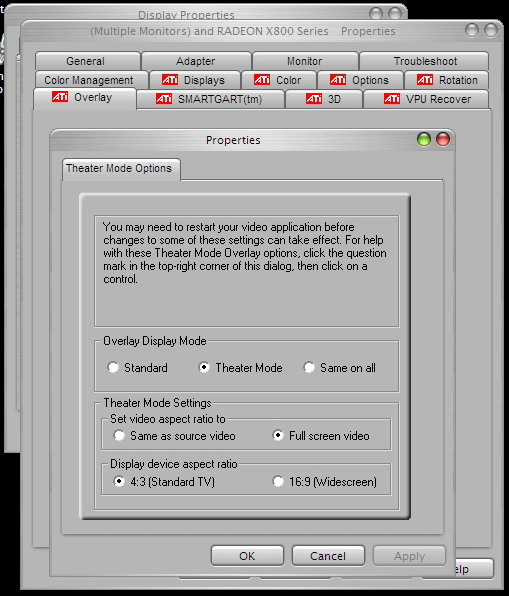Select the Theater Mode radio button

click(204, 368)
